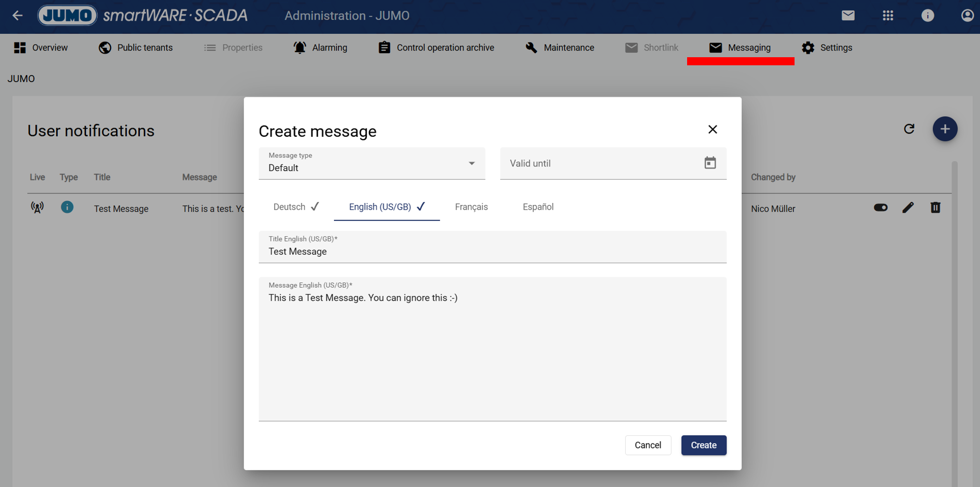Edit Test Message with pencil icon
The image size is (980, 487).
[x=908, y=208]
